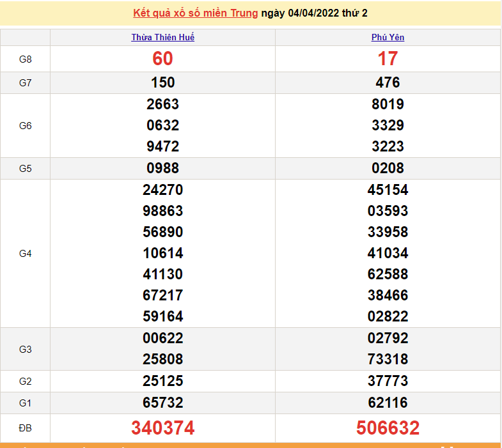Click the G2 number 25125

(162, 381)
